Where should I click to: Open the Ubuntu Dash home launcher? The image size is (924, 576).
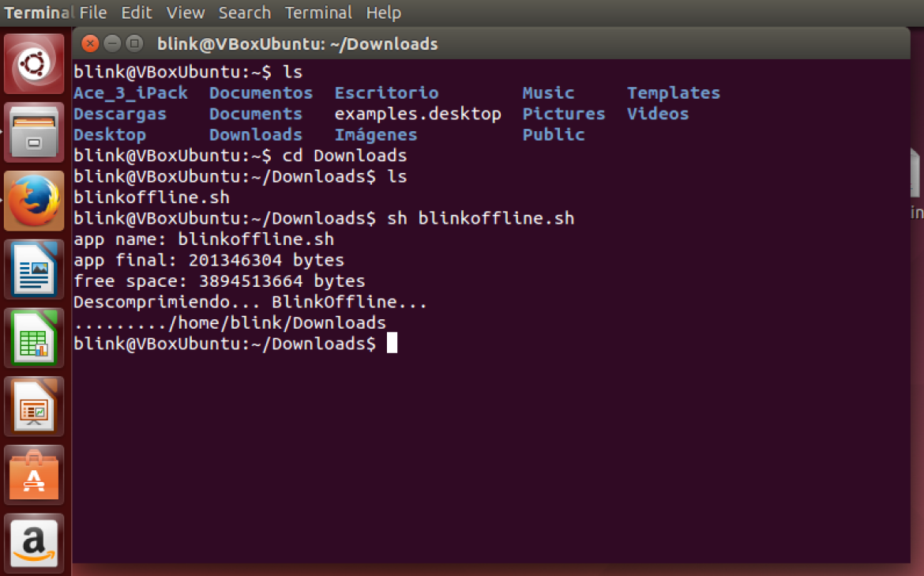[34, 64]
